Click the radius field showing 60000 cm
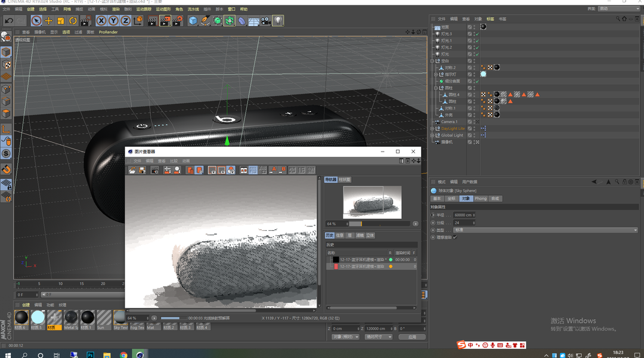 (x=464, y=215)
